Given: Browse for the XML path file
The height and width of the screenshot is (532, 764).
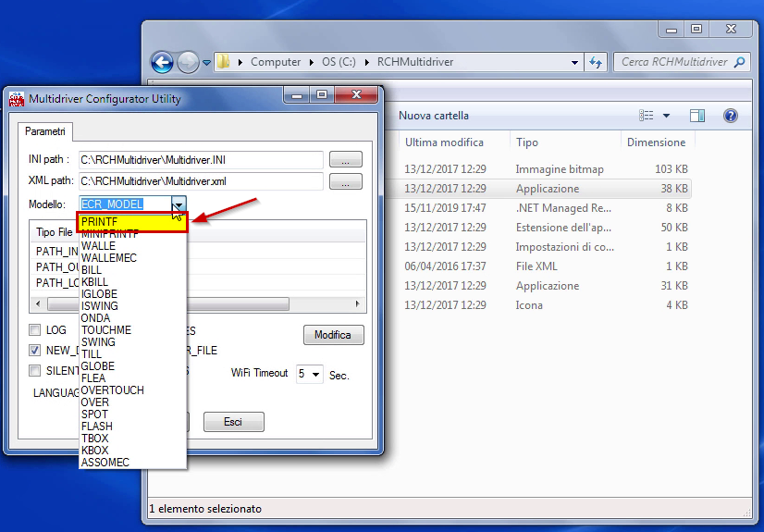Looking at the screenshot, I should point(345,181).
